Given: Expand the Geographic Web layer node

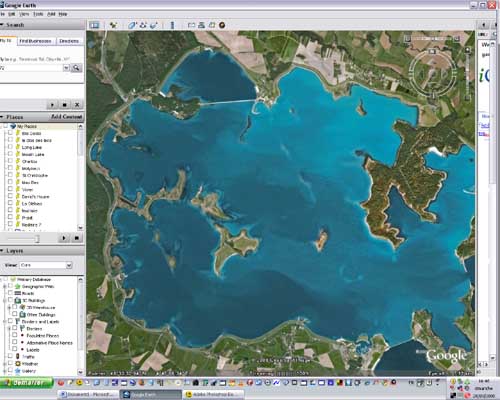Looking at the screenshot, I should 4,286.
